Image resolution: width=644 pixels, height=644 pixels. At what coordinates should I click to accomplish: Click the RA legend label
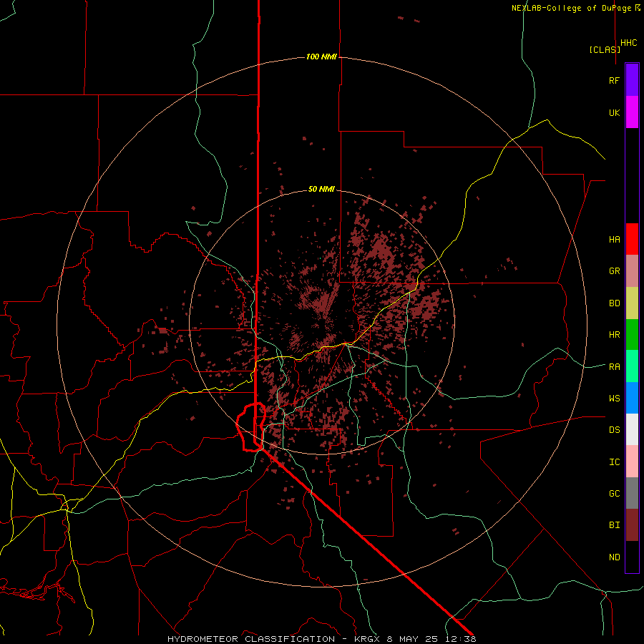pos(614,367)
